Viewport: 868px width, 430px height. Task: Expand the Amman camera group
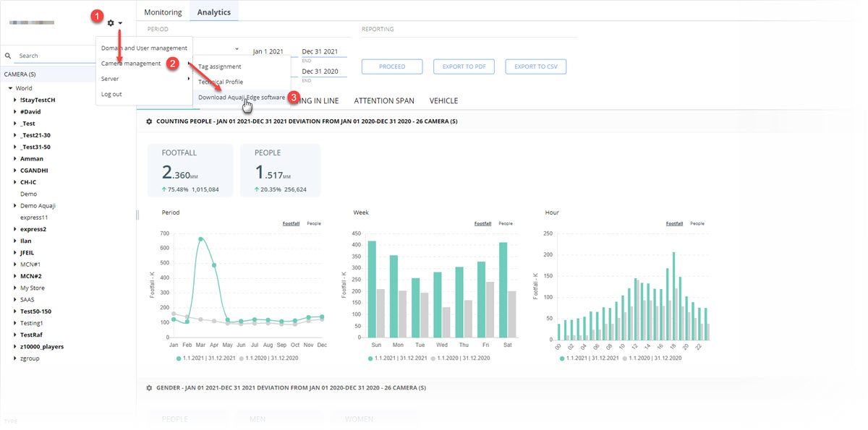click(x=15, y=158)
